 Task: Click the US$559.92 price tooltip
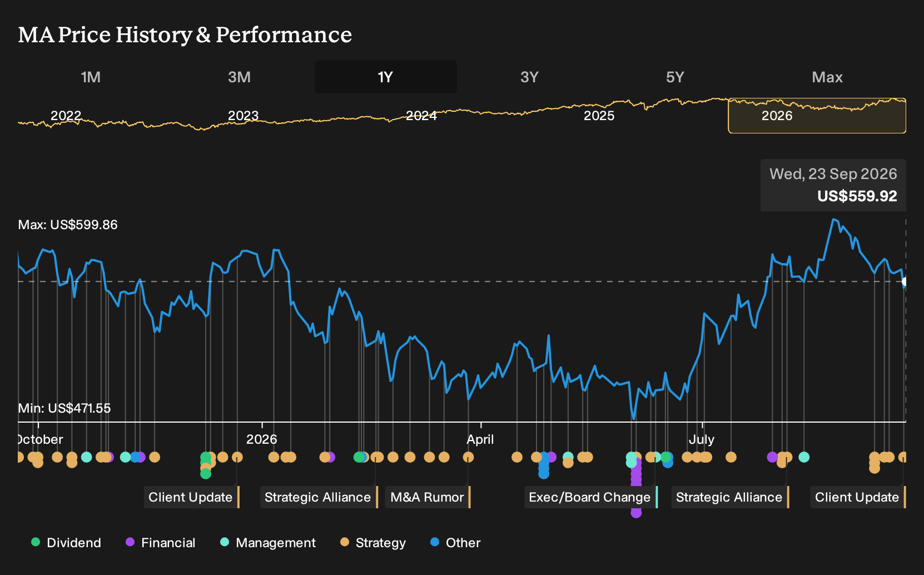857,196
